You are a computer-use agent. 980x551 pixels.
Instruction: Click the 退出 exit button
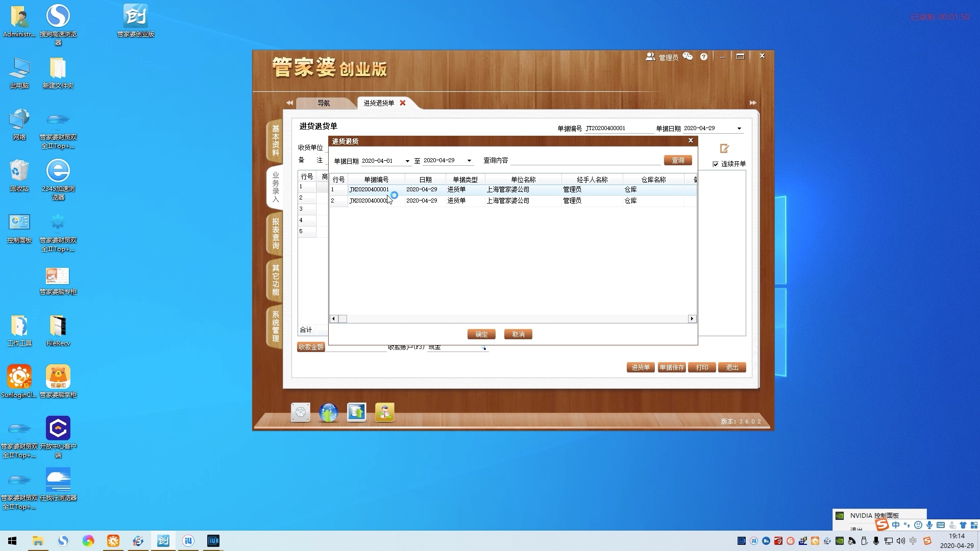tap(732, 367)
